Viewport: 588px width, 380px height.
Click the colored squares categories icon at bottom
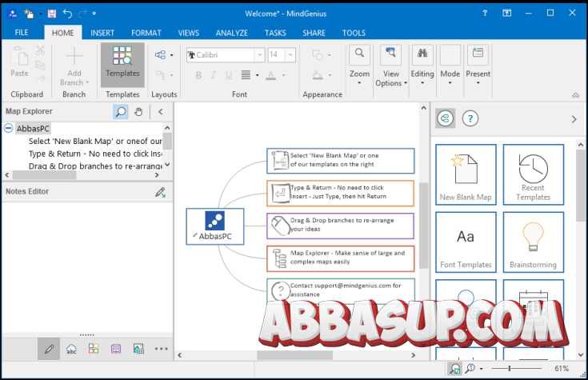click(x=94, y=349)
